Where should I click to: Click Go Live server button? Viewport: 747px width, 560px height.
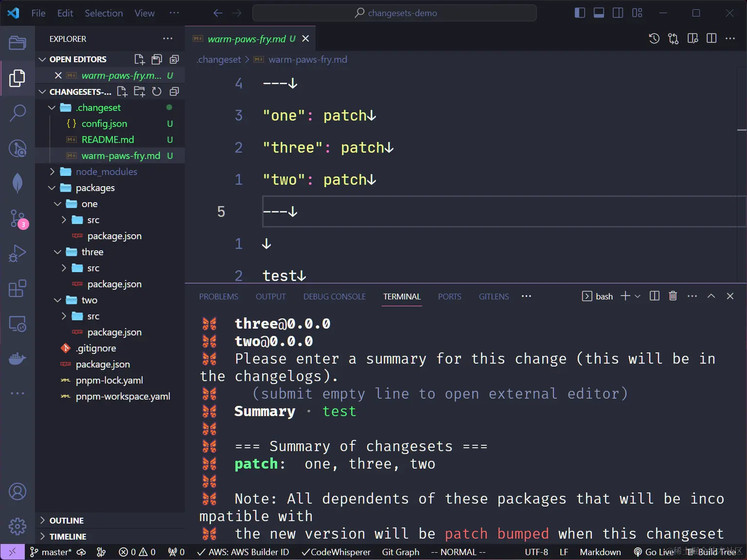(x=654, y=552)
